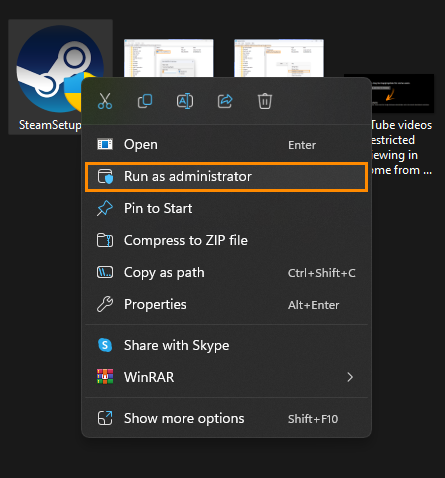Choose Show more options
Screen dimensions: 445x478
click(227, 419)
